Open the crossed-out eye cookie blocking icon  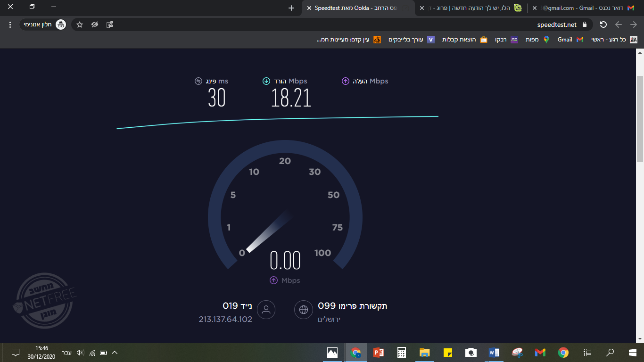(x=95, y=25)
